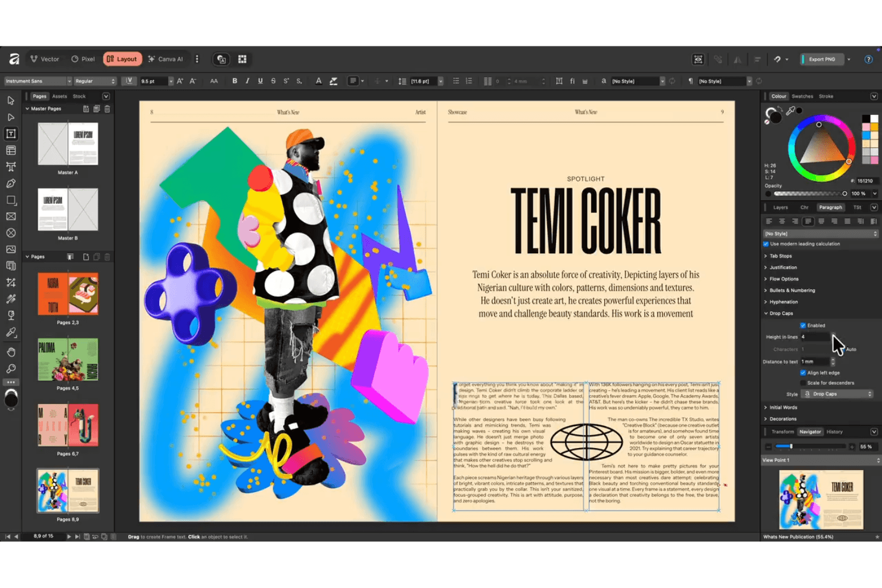This screenshot has width=882, height=588.
Task: Switch to the Swatches tab
Action: point(802,97)
